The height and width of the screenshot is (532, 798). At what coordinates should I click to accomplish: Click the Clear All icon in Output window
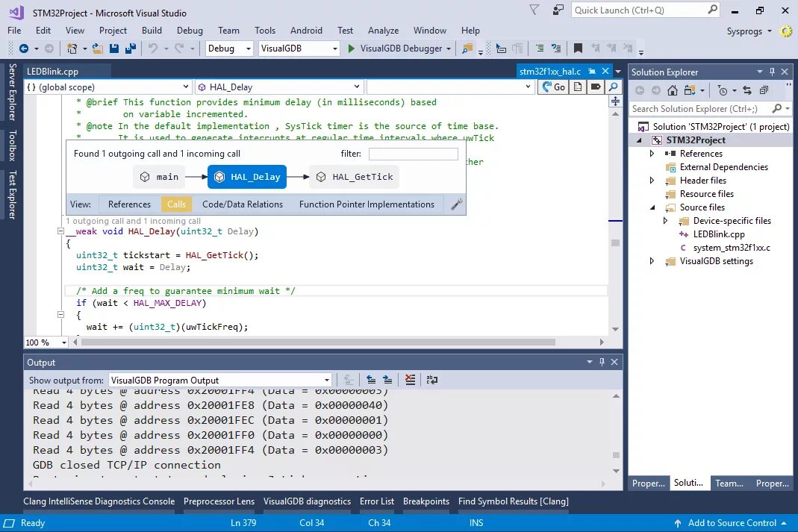[410, 380]
